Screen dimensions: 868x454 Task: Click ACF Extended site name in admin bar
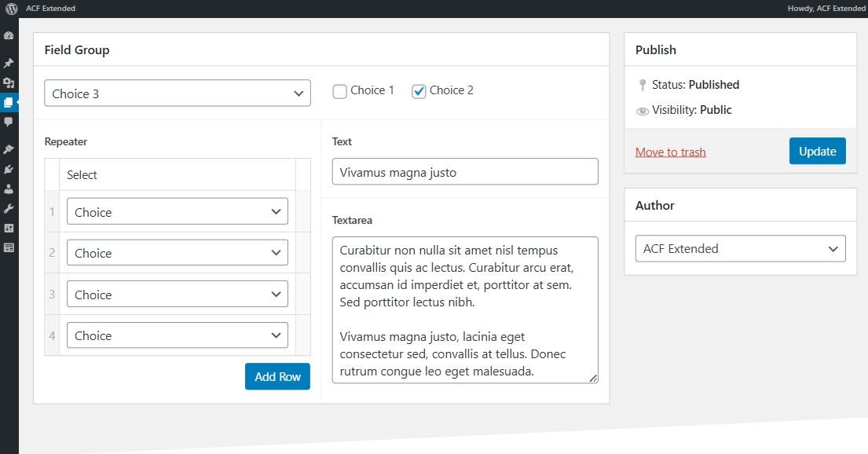tap(50, 9)
